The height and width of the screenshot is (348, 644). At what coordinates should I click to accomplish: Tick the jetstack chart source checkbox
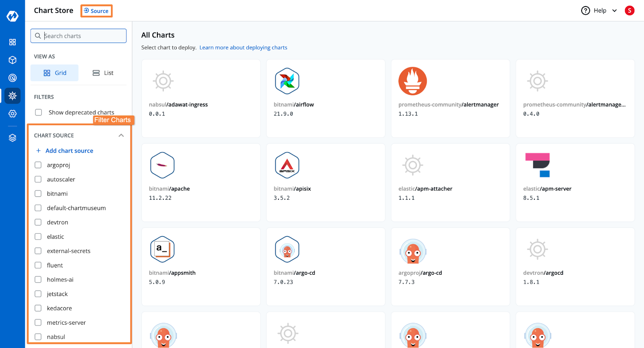38,294
